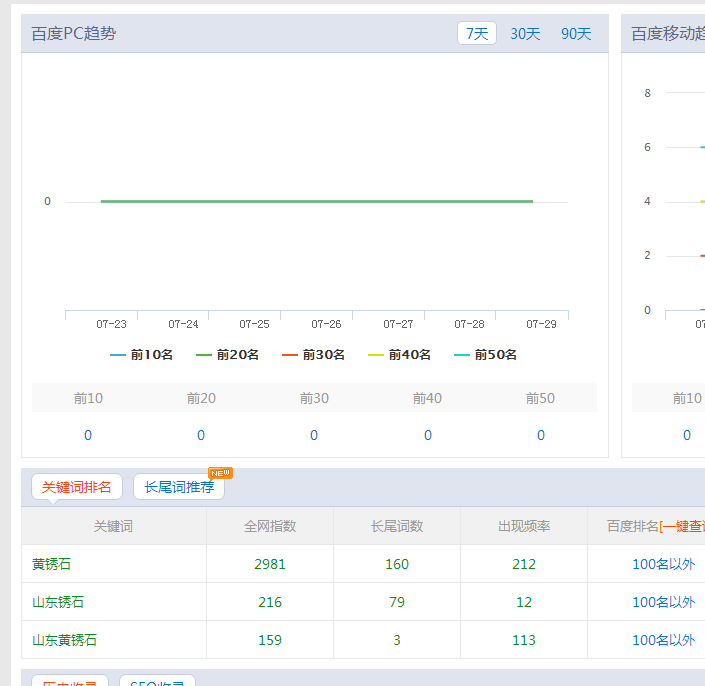
Task: Click the NEW badge on 长尾词推荐
Action: (x=220, y=473)
